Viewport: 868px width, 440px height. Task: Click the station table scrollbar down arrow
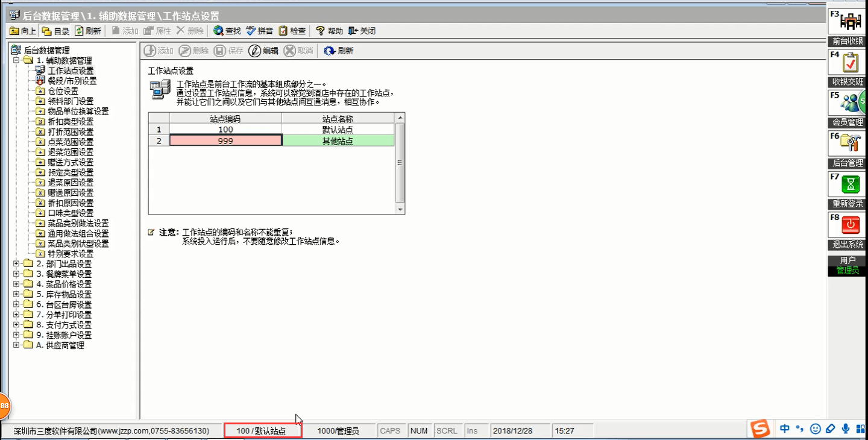[400, 209]
